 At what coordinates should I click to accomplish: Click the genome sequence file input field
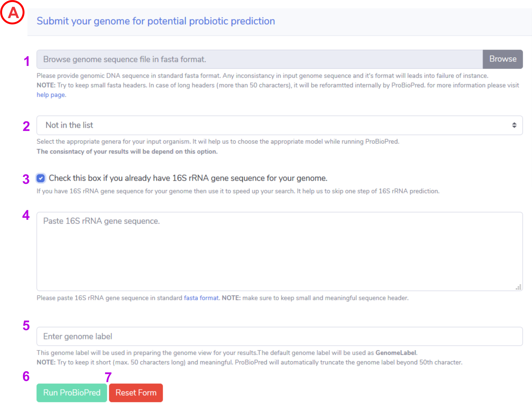coord(260,59)
